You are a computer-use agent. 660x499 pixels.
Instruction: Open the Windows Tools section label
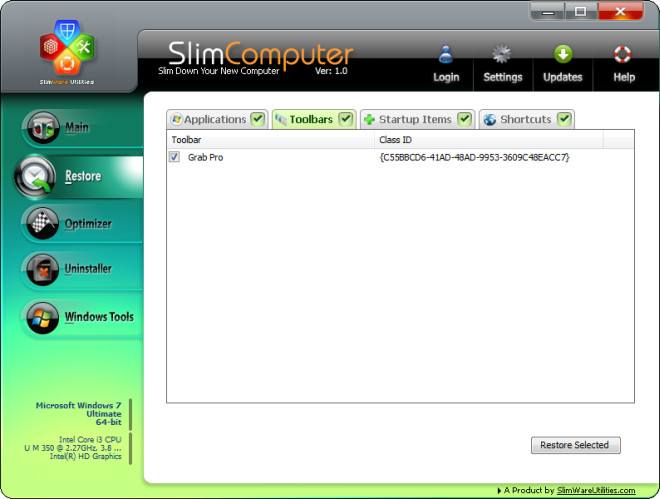pos(99,317)
